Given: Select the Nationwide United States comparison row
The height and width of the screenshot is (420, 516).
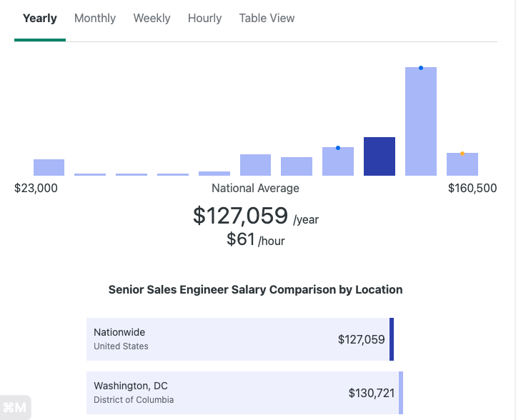Looking at the screenshot, I should click(240, 339).
